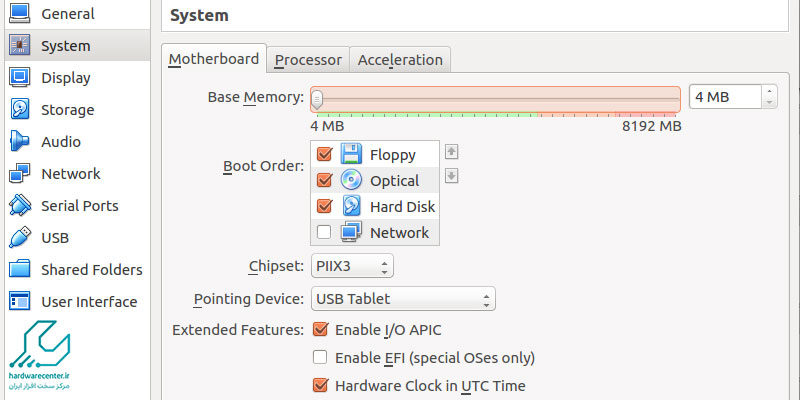The width and height of the screenshot is (800, 400).
Task: Enable Network boot checkbox
Action: 324,233
